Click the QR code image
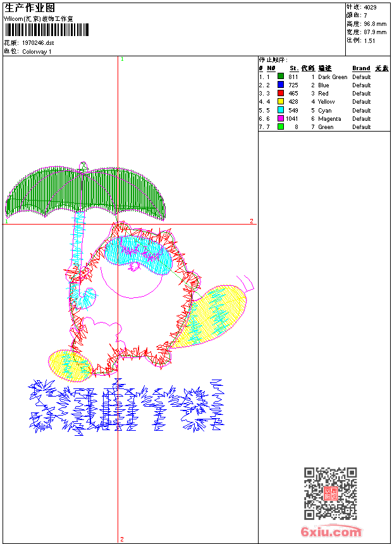Image resolution: width=392 pixels, height=544 pixels. pos(331,493)
